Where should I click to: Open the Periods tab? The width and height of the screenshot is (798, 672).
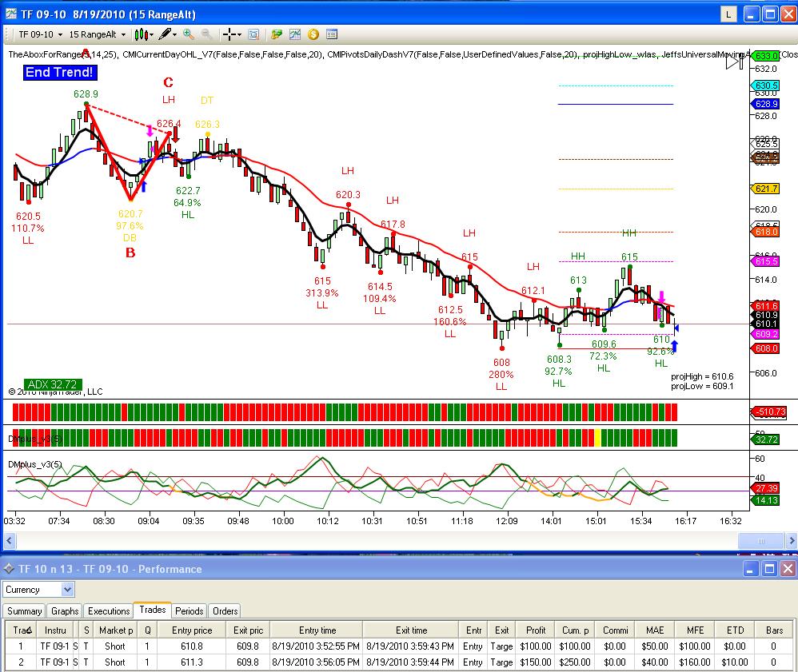(x=189, y=611)
